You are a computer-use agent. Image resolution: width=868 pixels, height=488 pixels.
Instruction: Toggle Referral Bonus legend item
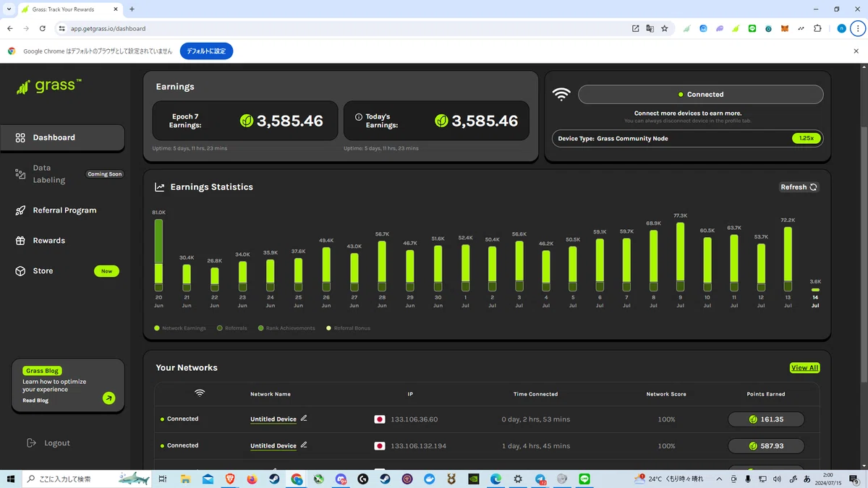point(348,328)
